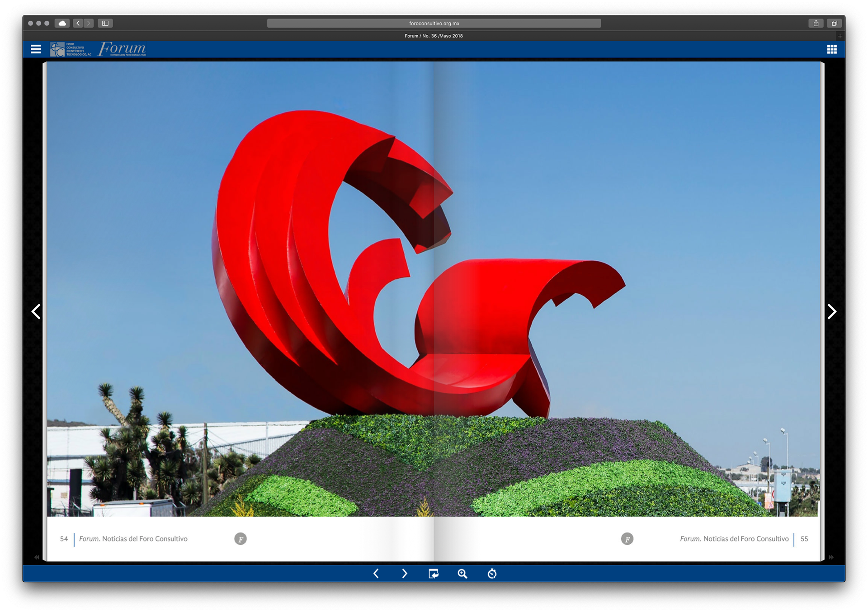Screen dimensions: 868x612
Task: Click the go-to-page icon in bottom toolbar
Action: pos(433,574)
